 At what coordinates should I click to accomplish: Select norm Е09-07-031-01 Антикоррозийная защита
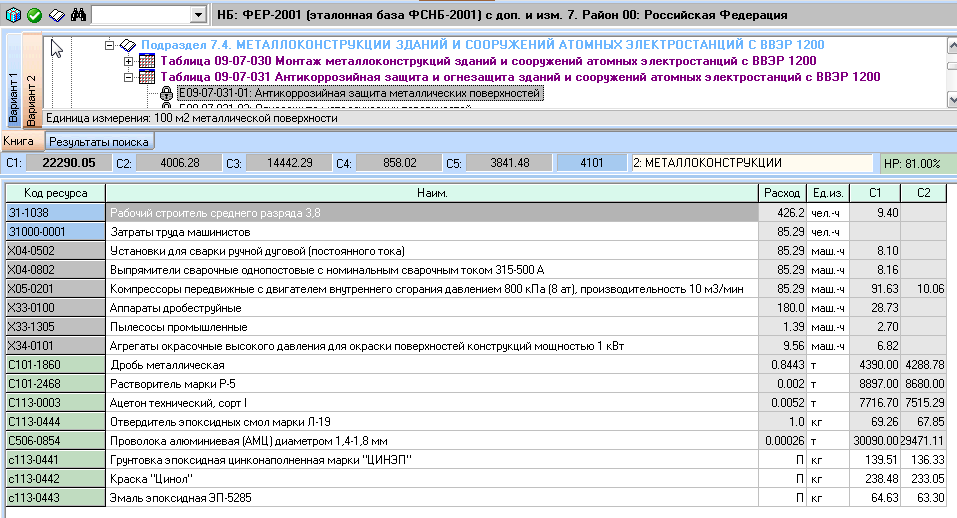tap(359, 93)
